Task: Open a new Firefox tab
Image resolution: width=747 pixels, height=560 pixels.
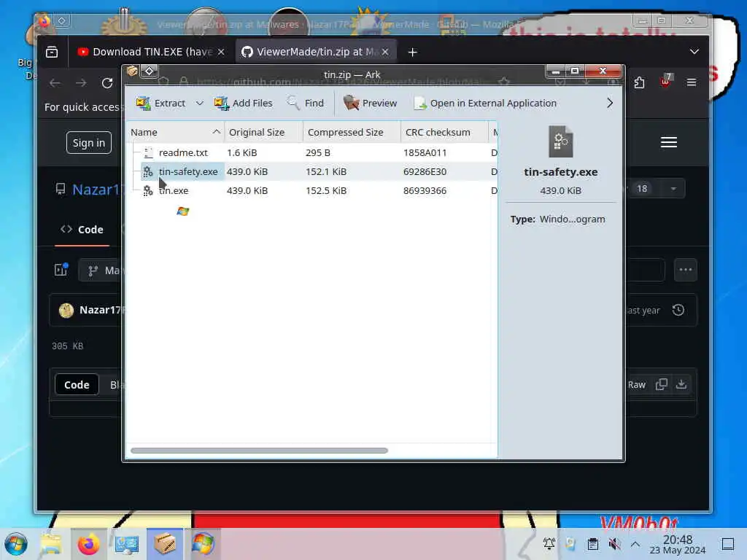Action: pos(413,52)
